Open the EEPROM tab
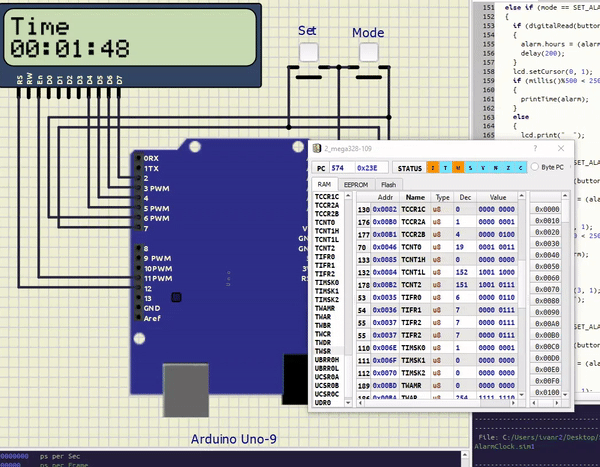 (355, 185)
